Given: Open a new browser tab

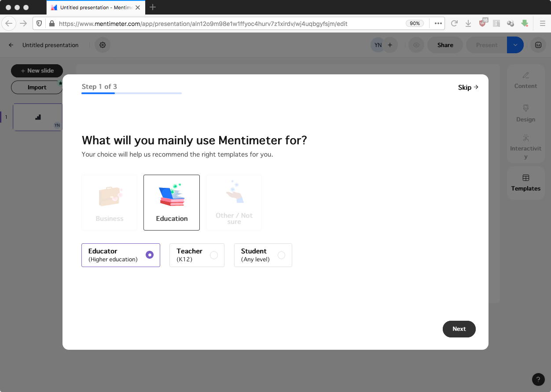Looking at the screenshot, I should point(153,7).
